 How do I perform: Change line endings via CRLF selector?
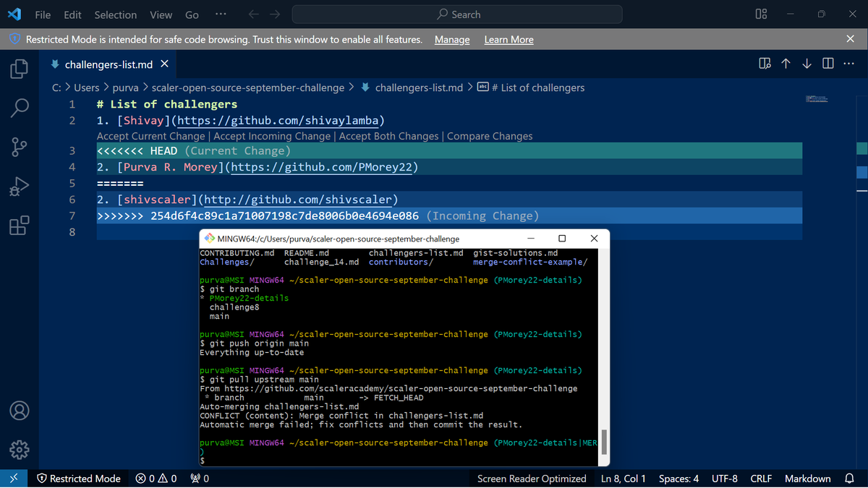(761, 478)
